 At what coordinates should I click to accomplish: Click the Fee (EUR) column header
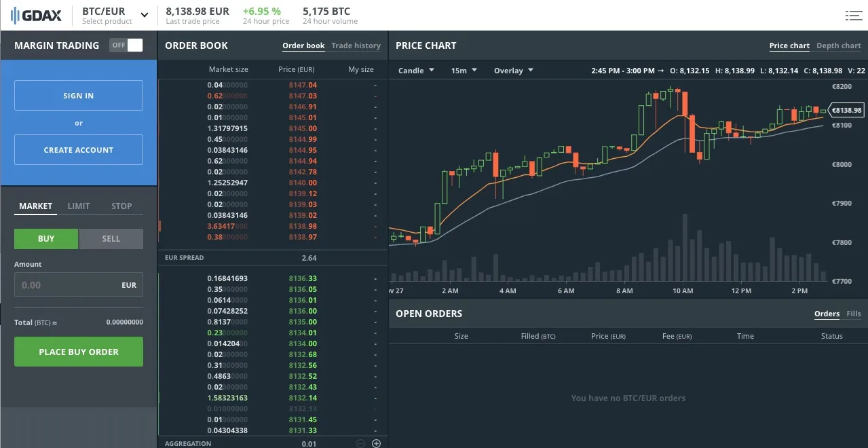[677, 336]
